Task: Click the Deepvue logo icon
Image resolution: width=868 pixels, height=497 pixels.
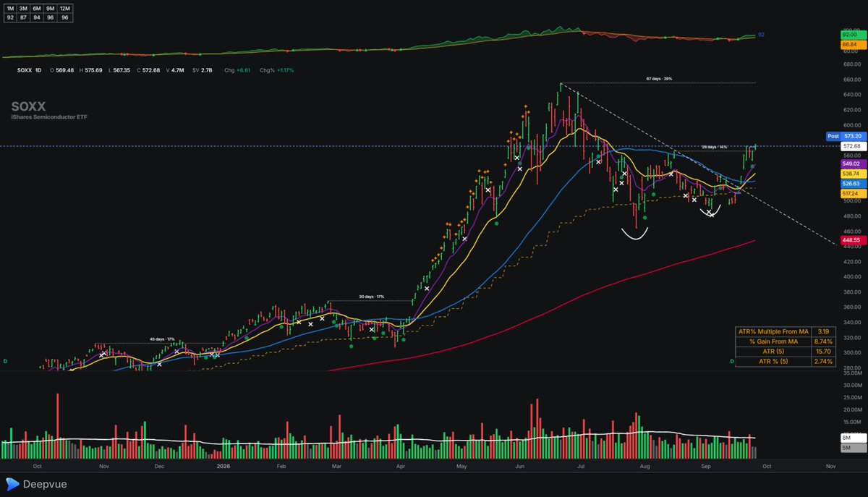Action: point(12,484)
